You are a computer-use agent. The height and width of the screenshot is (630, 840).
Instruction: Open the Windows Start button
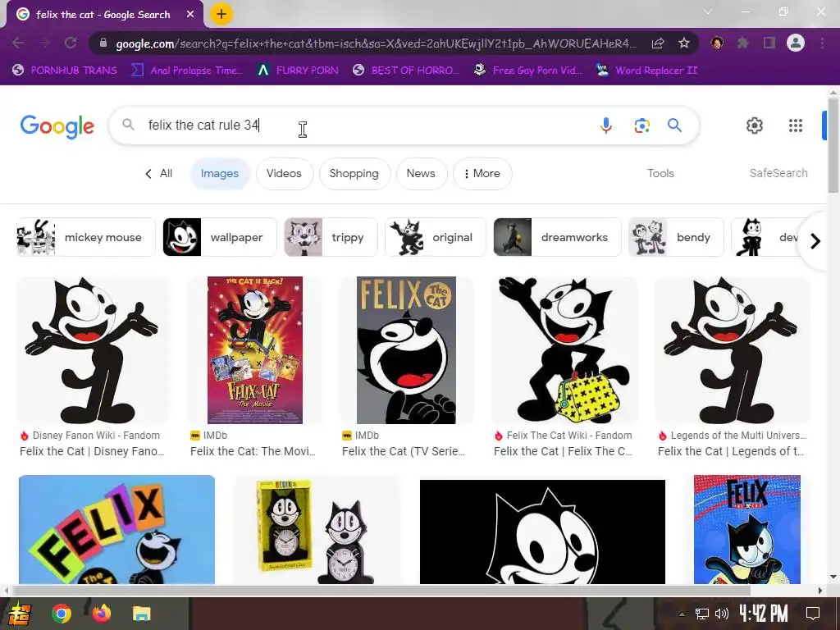click(x=20, y=614)
